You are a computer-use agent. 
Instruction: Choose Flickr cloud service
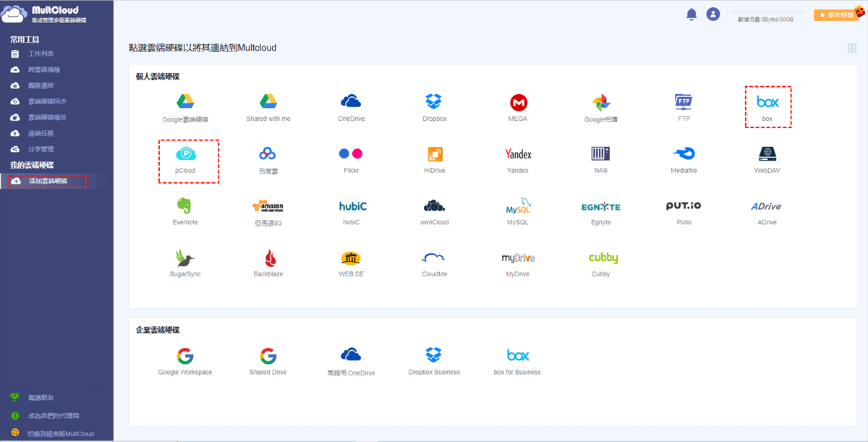351,154
